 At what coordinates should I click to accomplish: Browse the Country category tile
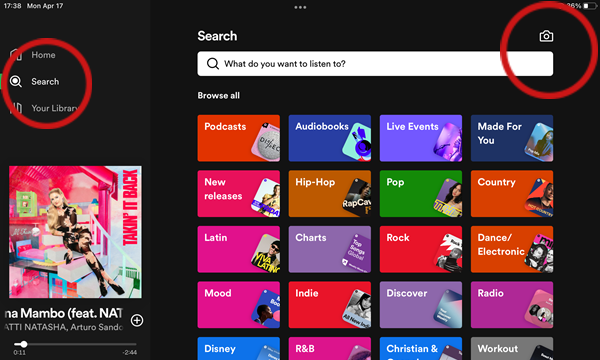pyautogui.click(x=512, y=194)
